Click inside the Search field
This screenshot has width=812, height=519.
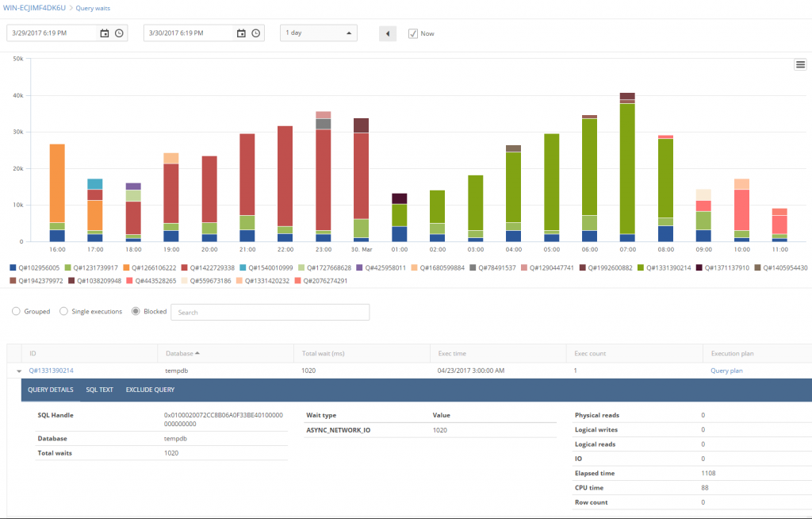[x=270, y=312]
